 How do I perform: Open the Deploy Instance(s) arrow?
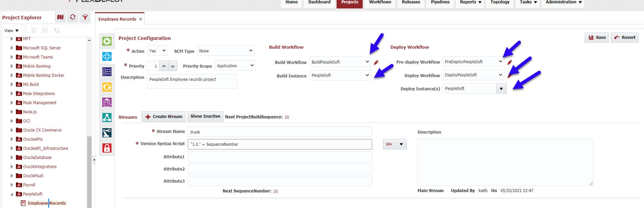click(501, 89)
